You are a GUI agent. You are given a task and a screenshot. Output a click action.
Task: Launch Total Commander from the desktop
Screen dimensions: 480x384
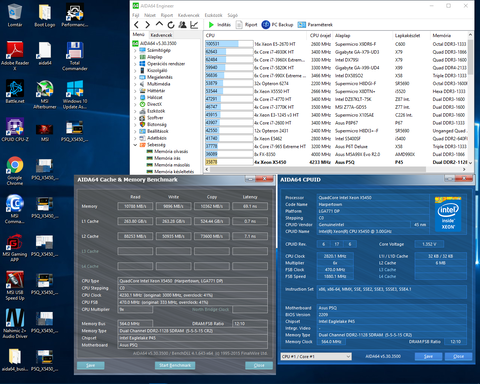[x=75, y=56]
